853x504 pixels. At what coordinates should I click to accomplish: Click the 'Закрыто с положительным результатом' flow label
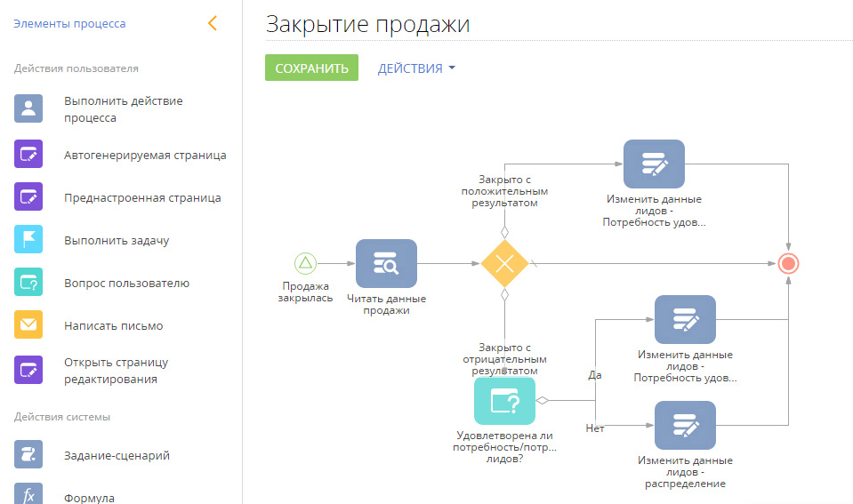[x=505, y=191]
